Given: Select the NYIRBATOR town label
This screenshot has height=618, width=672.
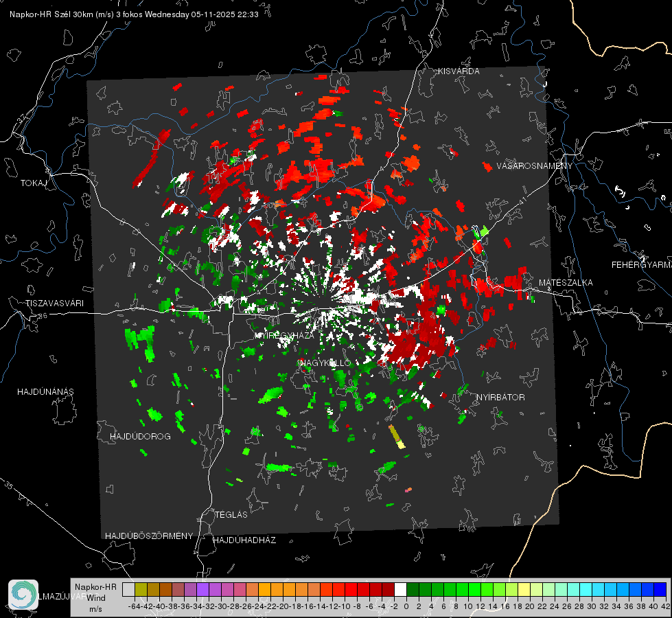Looking at the screenshot, I should [x=500, y=398].
